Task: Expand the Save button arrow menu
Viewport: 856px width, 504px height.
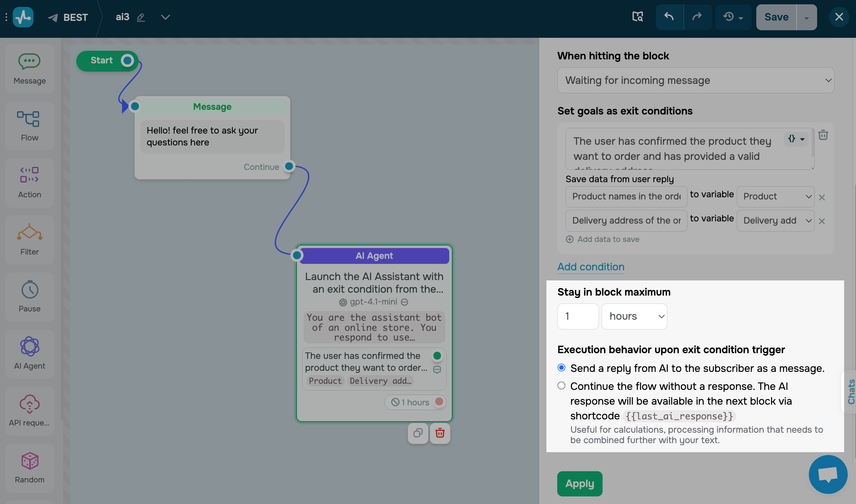Action: click(806, 17)
